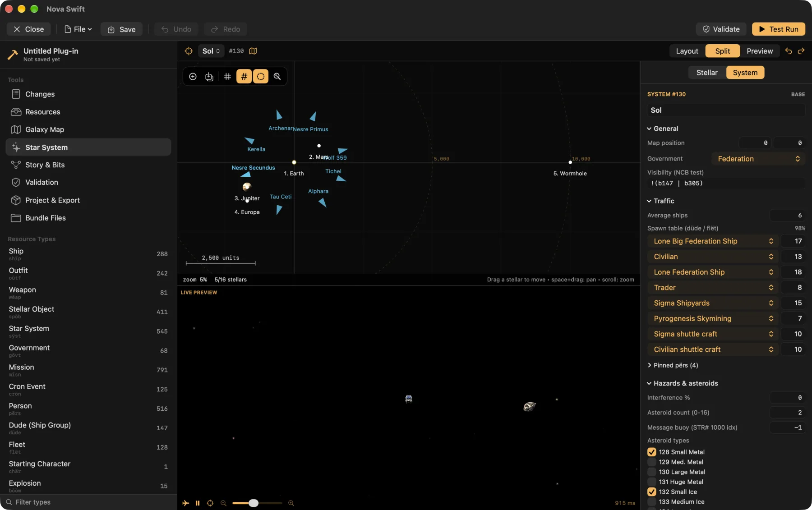Open Bundle Files in the sidebar
Viewport: 812px width, 510px height.
[x=88, y=218]
